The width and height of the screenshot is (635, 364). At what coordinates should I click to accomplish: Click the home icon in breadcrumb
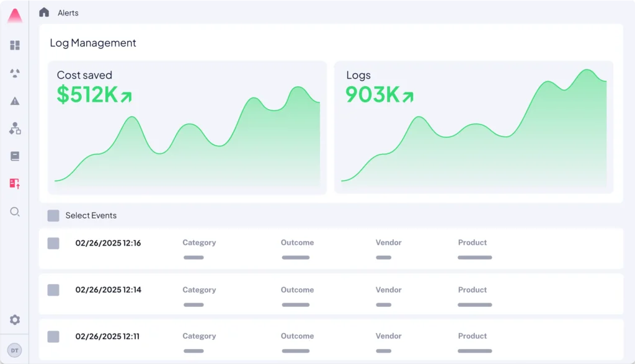[x=44, y=12]
